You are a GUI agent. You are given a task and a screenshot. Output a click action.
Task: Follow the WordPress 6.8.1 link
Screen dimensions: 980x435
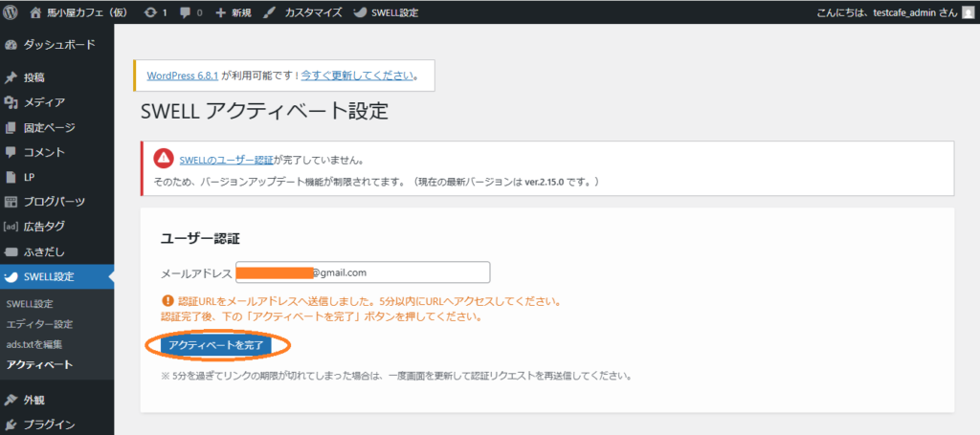(x=183, y=76)
